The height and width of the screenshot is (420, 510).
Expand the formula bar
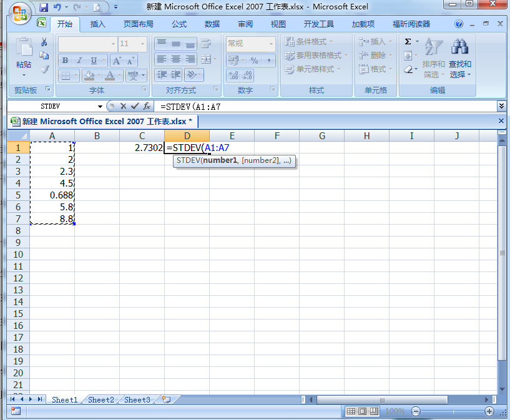(x=501, y=106)
